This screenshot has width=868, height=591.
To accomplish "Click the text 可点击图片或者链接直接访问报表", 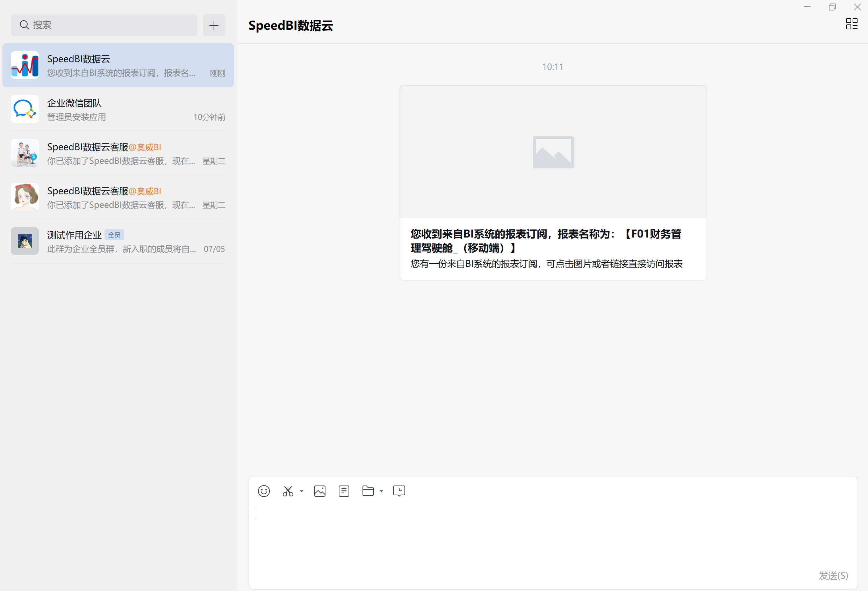I will (615, 264).
